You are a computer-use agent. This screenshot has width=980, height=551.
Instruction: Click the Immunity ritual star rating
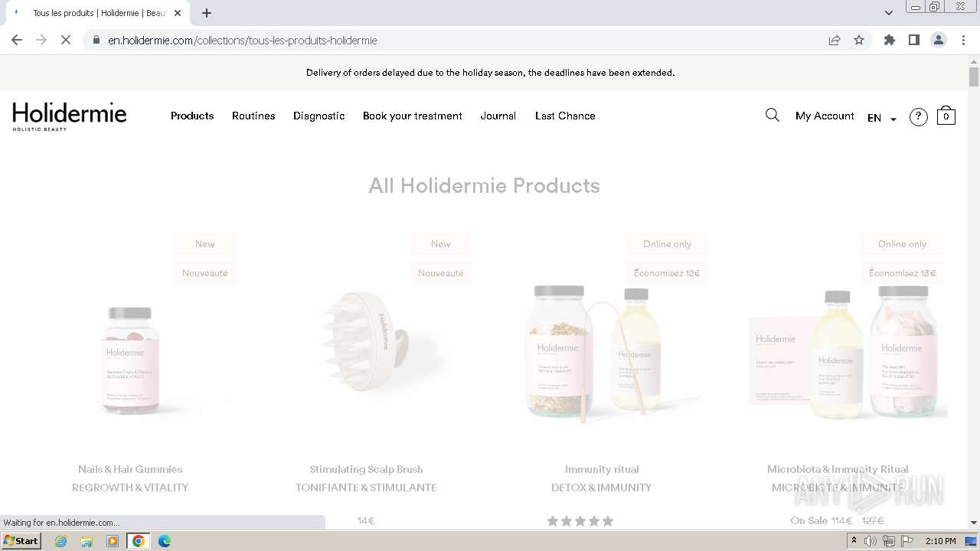pyautogui.click(x=580, y=521)
